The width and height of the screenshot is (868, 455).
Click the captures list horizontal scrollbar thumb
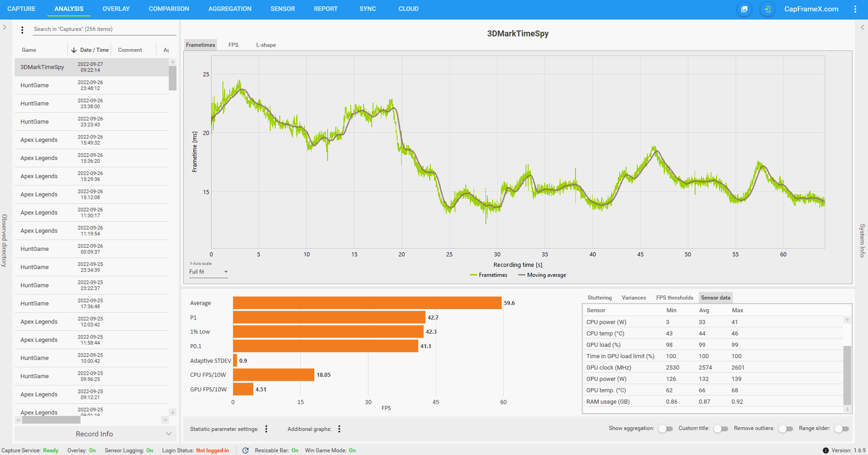tap(51, 420)
